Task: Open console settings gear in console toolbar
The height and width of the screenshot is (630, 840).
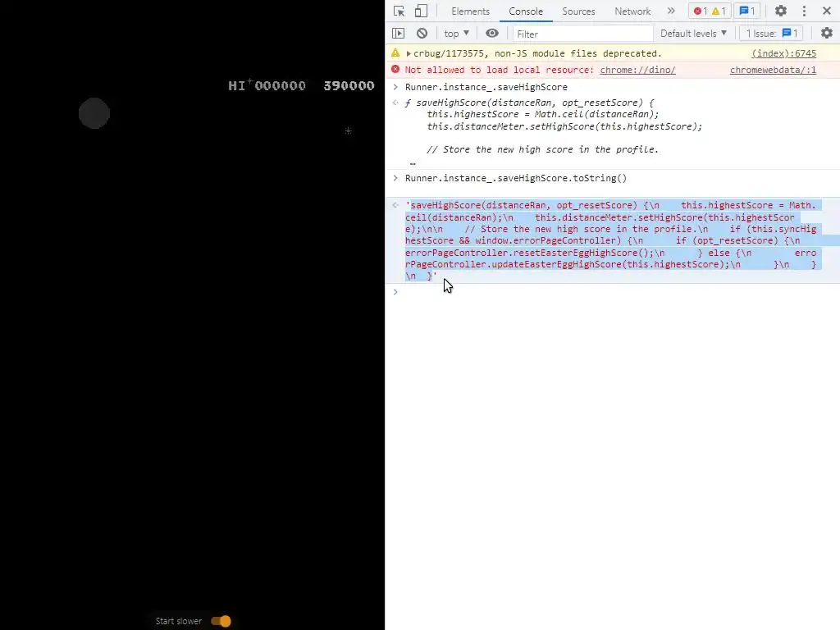Action: 827,33
